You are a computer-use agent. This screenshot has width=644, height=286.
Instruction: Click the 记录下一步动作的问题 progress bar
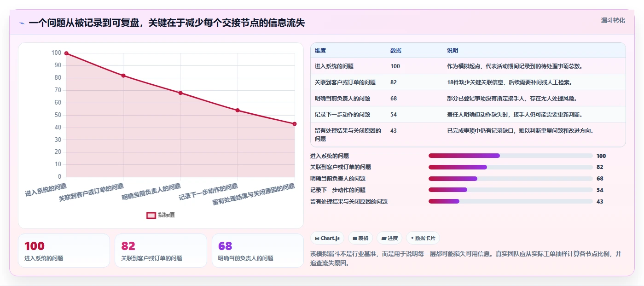click(511, 190)
